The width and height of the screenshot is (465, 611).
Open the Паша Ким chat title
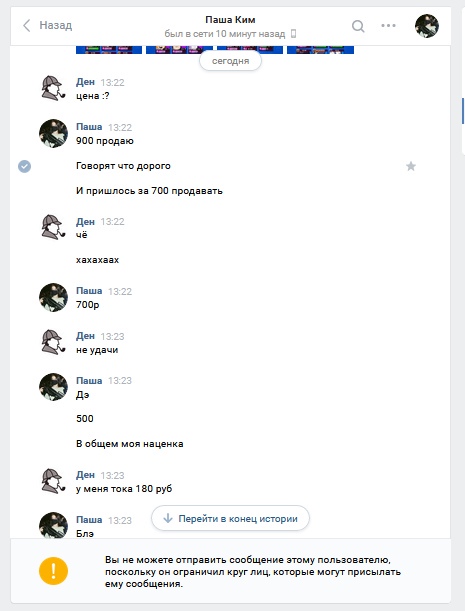click(x=230, y=19)
